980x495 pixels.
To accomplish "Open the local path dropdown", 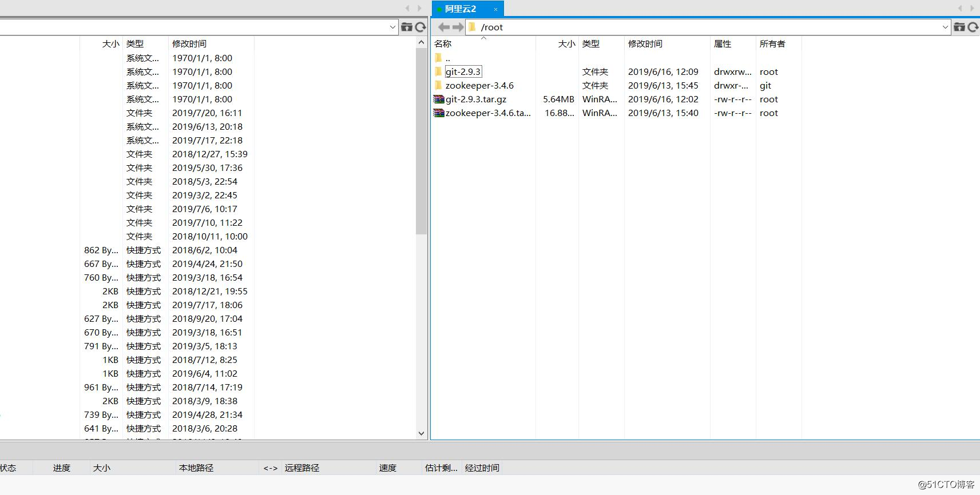I will 392,27.
